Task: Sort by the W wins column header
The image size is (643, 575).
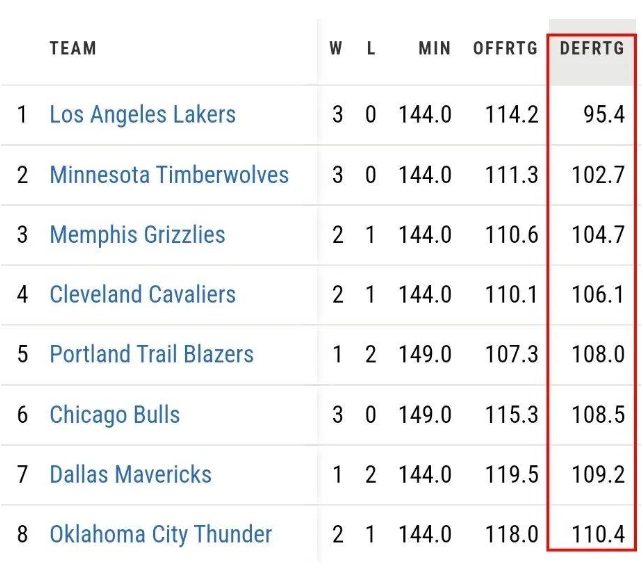Action: [336, 48]
